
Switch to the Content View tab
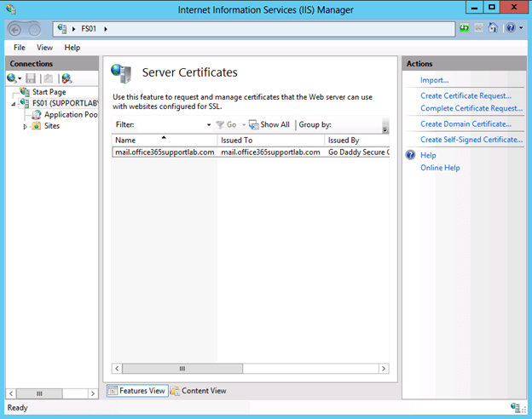[x=199, y=391]
